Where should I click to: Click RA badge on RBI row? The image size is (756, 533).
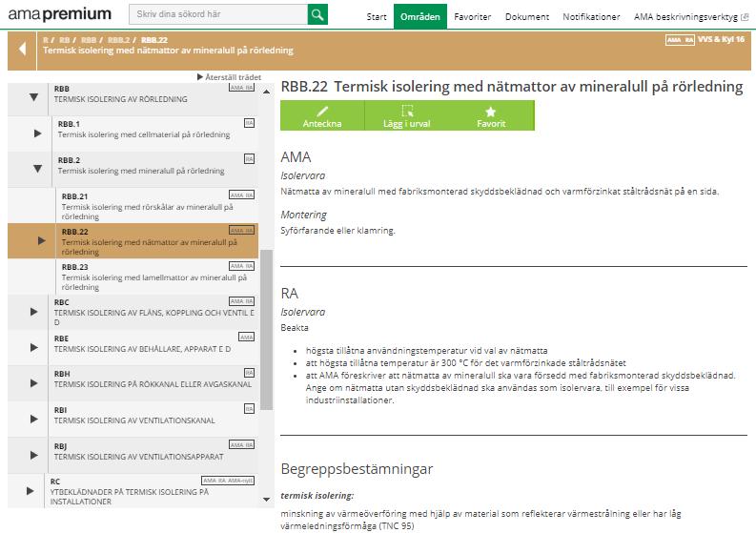pyautogui.click(x=249, y=409)
